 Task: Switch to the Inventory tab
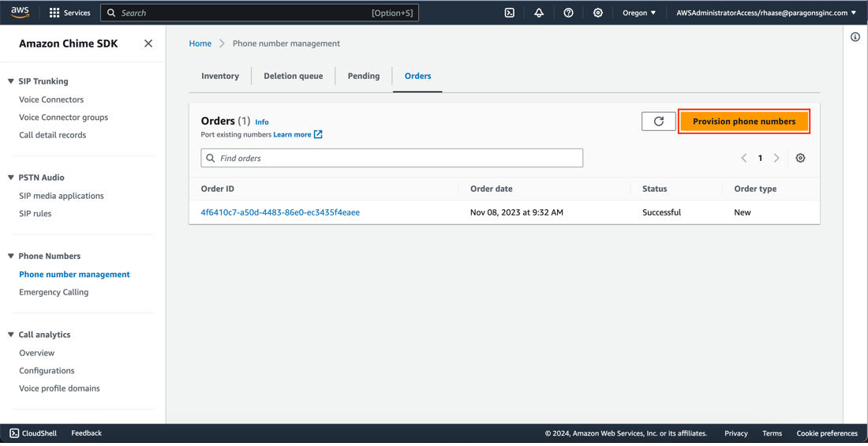coord(220,76)
